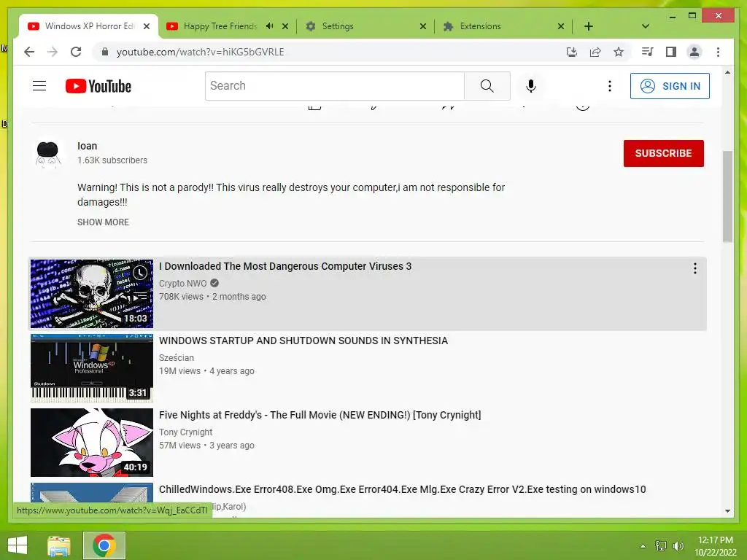Subscribe to the Ioan channel
Viewport: 747px width, 560px height.
pyautogui.click(x=663, y=153)
